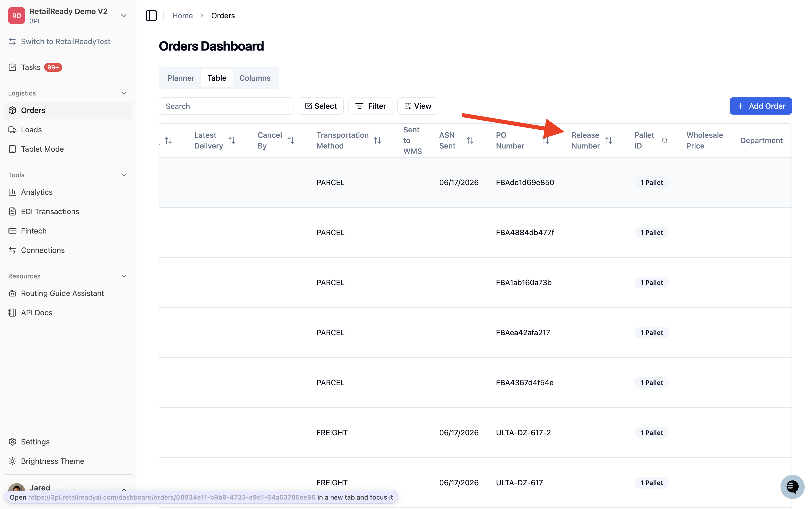Image resolution: width=812 pixels, height=509 pixels.
Task: Sort by Transportation Method column
Action: pyautogui.click(x=377, y=140)
